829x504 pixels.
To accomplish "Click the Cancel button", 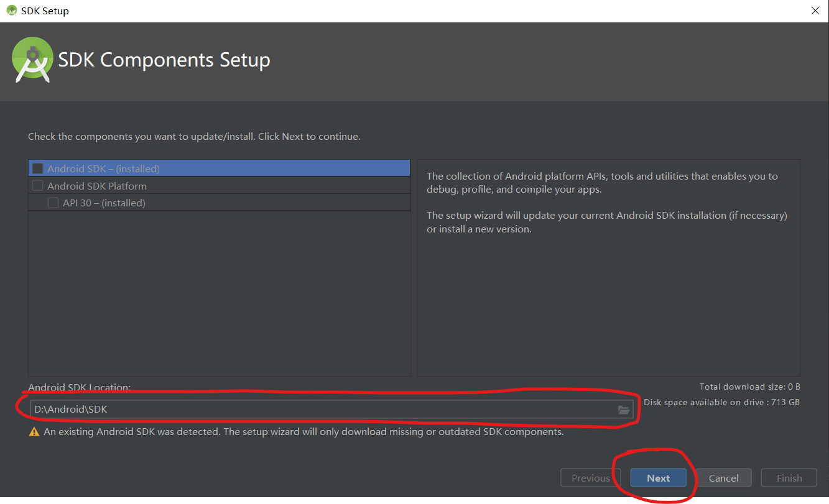I will (x=724, y=478).
